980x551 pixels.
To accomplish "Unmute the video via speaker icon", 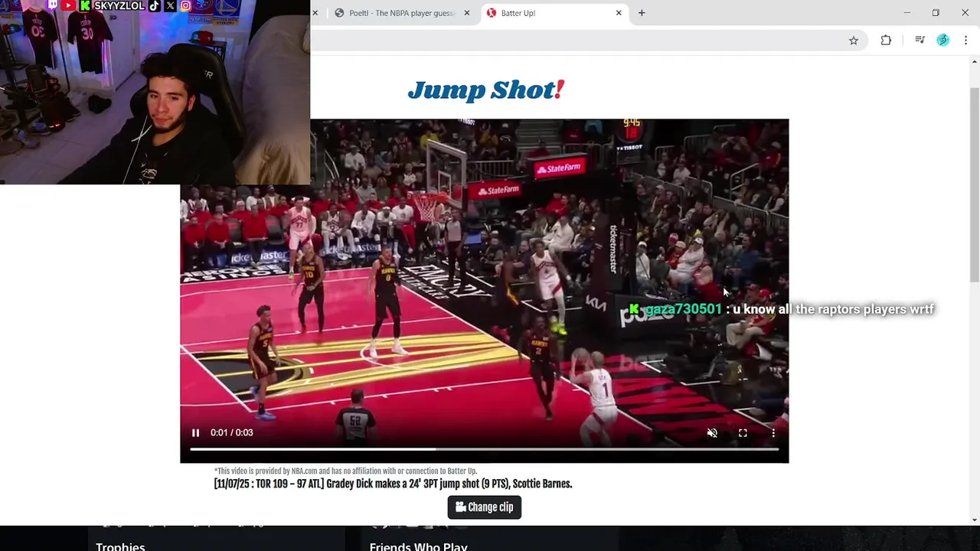I will pyautogui.click(x=712, y=433).
